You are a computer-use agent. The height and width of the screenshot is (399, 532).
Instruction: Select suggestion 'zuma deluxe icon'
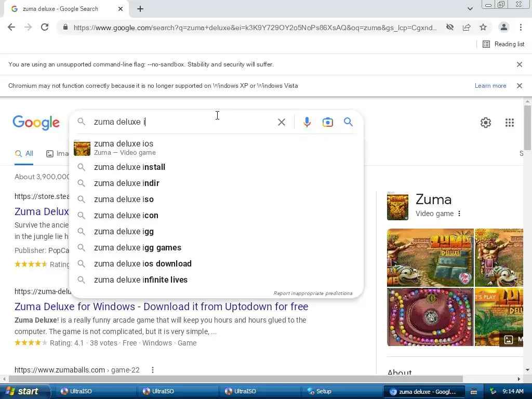pyautogui.click(x=216, y=216)
